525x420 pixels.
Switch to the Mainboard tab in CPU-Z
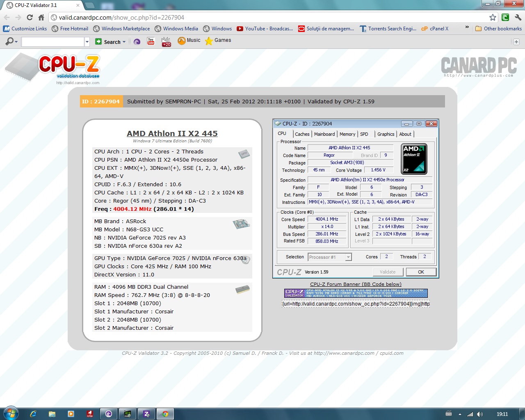point(324,134)
